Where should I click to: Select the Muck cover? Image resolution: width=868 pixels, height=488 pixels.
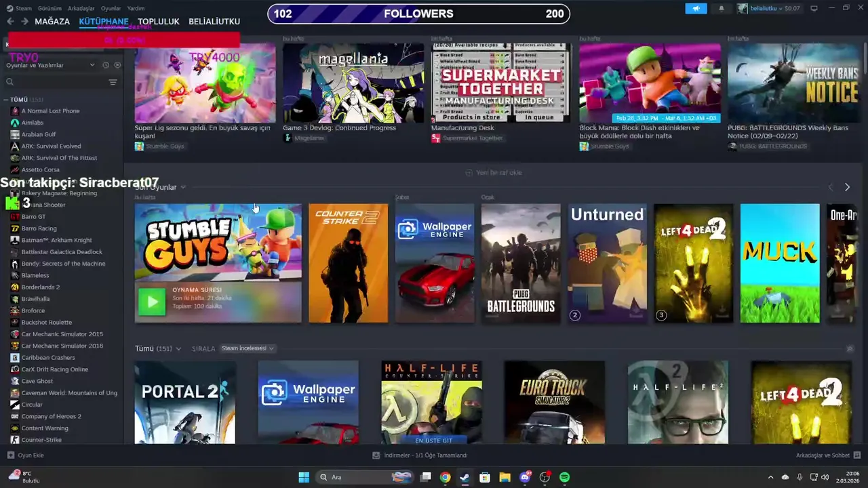(x=780, y=264)
